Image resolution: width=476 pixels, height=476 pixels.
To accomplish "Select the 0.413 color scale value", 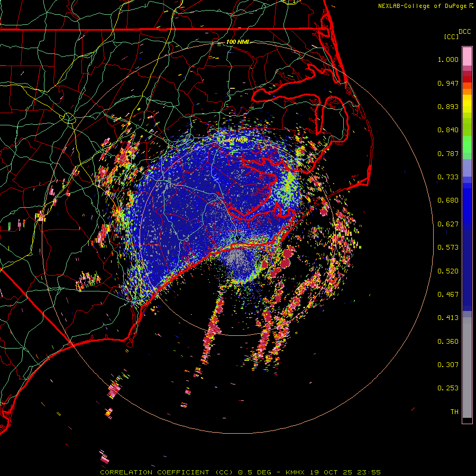I will [448, 318].
